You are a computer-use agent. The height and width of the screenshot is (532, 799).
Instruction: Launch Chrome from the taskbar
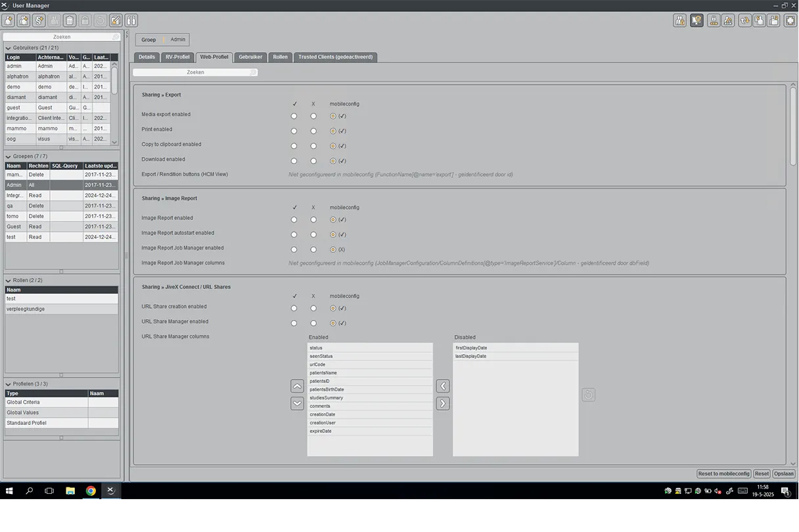point(90,491)
